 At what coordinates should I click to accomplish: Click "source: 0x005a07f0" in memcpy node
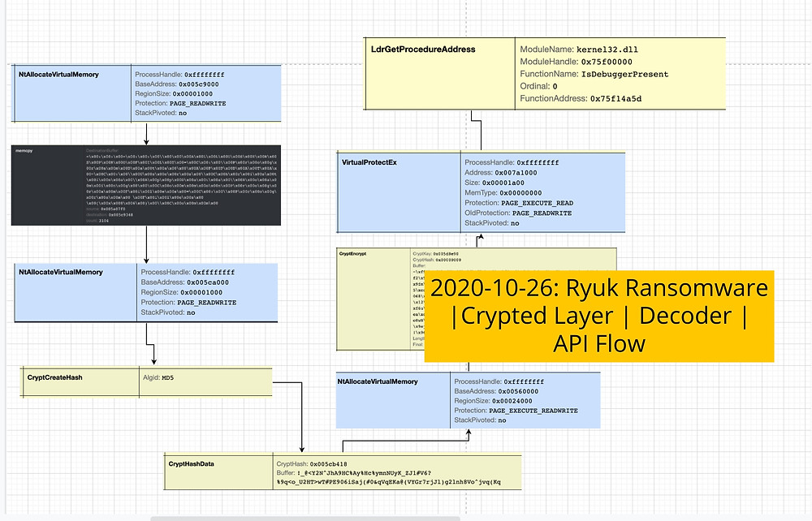pos(105,209)
